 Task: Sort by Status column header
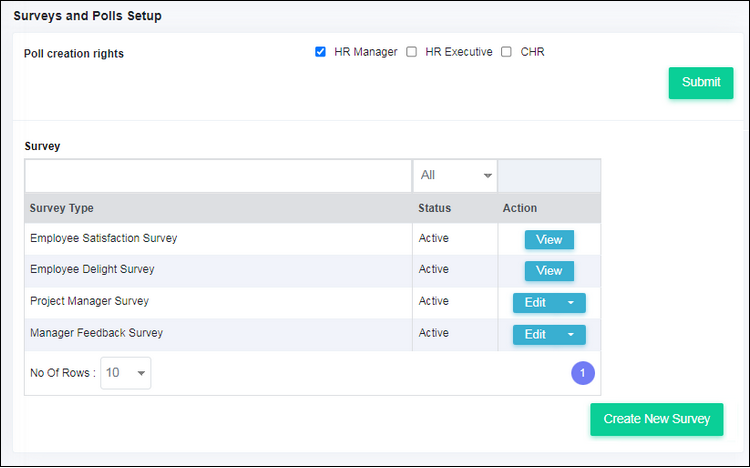pyautogui.click(x=434, y=208)
